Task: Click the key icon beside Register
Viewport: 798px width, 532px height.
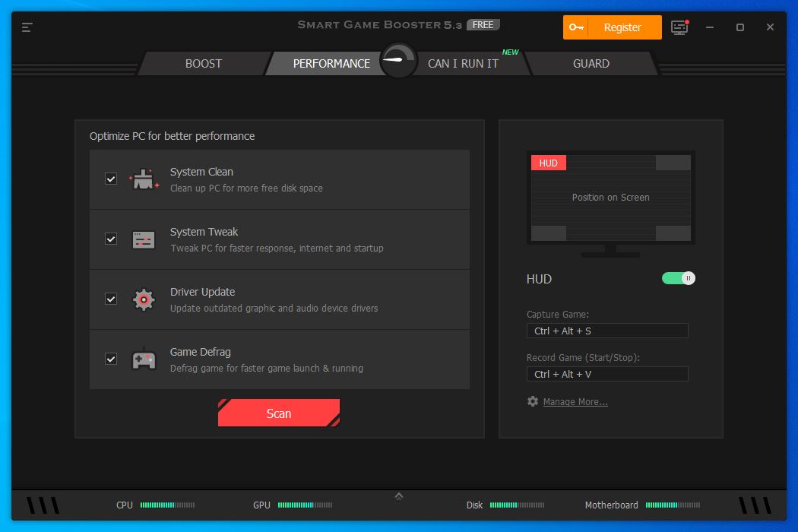Action: [575, 27]
